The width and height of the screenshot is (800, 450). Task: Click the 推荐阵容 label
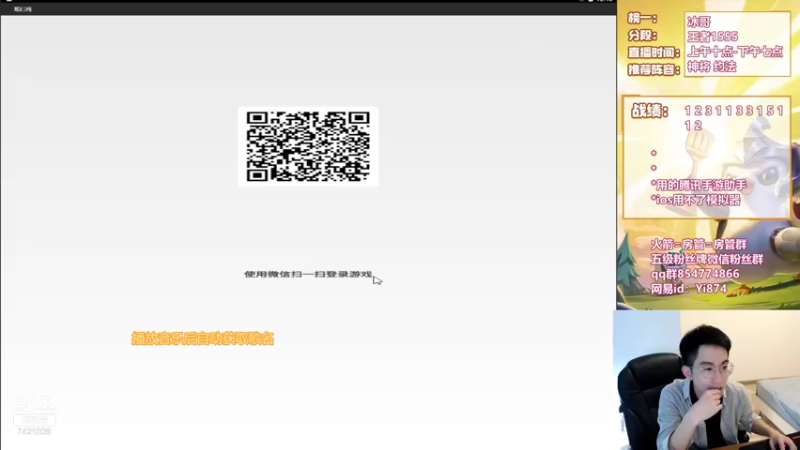[654, 69]
